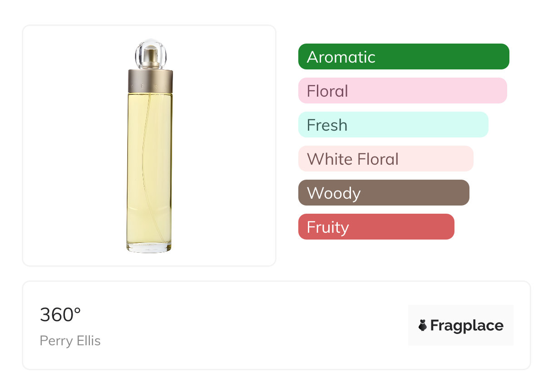This screenshot has height=392, width=553.
Task: Click the Fresh label text
Action: [327, 125]
